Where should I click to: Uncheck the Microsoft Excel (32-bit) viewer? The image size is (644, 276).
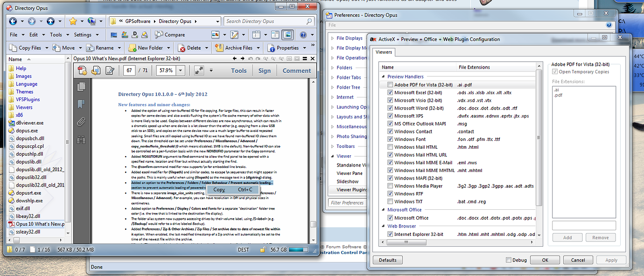(390, 92)
